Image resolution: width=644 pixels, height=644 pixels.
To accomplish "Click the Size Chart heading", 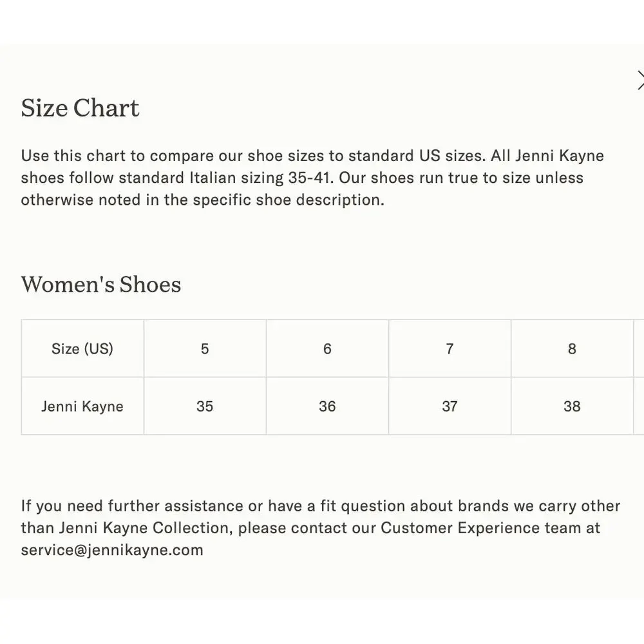I will pyautogui.click(x=80, y=108).
